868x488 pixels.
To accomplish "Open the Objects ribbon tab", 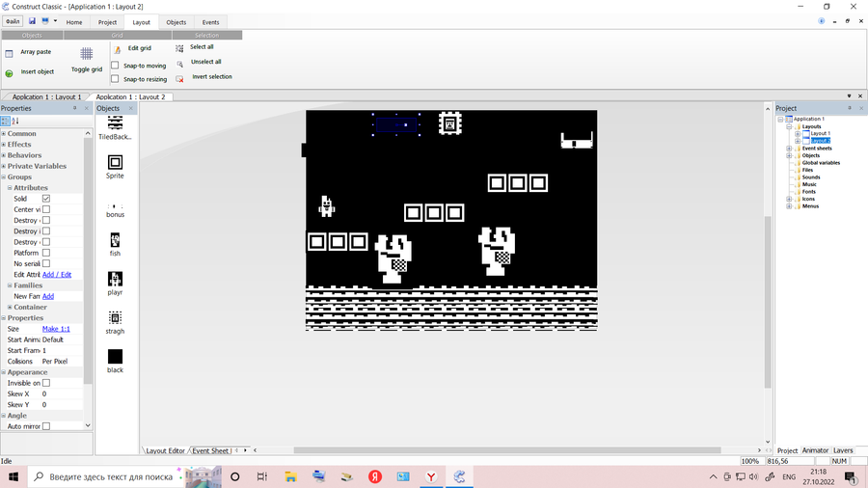I will point(176,22).
